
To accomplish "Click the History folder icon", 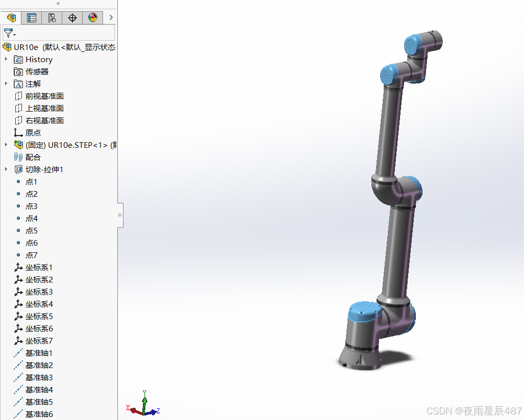I will pos(18,60).
